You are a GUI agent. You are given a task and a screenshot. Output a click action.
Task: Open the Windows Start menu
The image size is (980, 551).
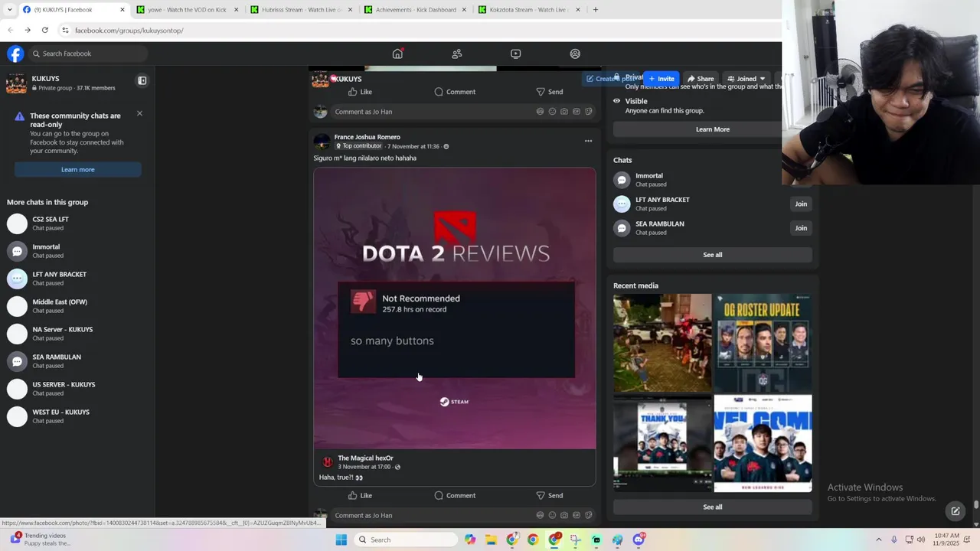point(341,540)
